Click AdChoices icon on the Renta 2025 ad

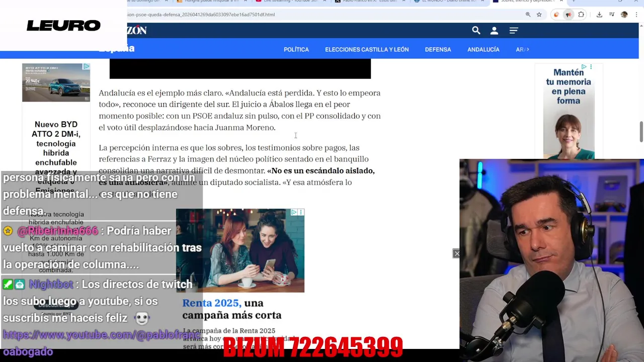click(294, 212)
